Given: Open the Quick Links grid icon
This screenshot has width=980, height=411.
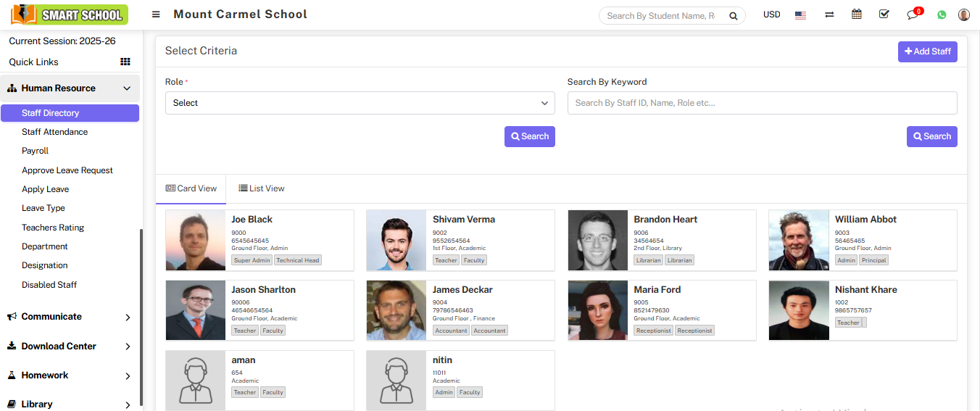Looking at the screenshot, I should click(x=125, y=62).
